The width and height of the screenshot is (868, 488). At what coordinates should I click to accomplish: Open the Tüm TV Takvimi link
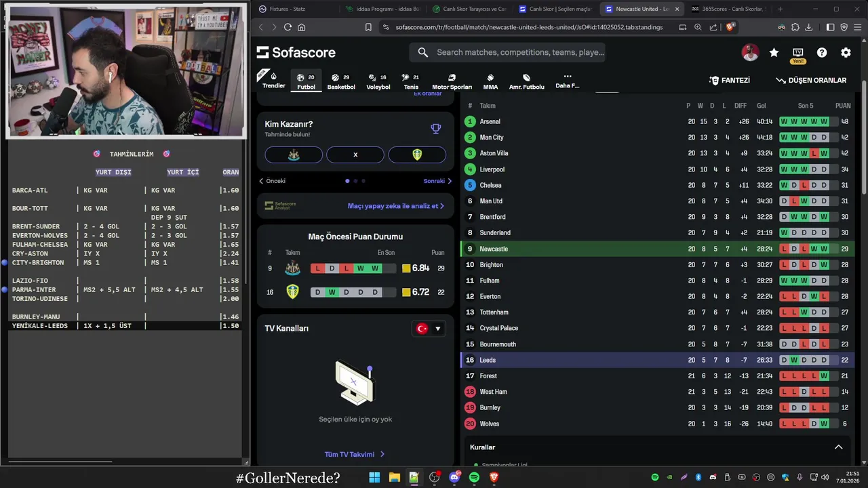tap(355, 455)
